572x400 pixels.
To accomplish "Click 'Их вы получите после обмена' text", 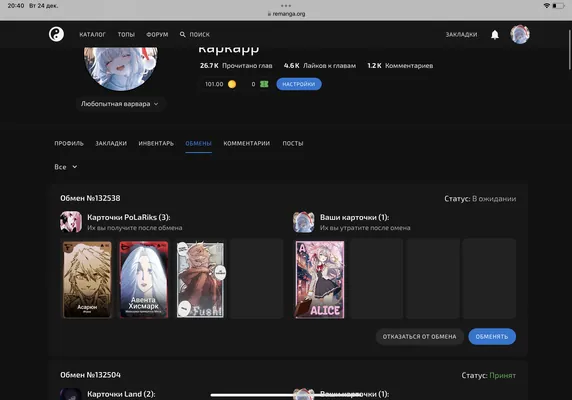I will pyautogui.click(x=135, y=228).
